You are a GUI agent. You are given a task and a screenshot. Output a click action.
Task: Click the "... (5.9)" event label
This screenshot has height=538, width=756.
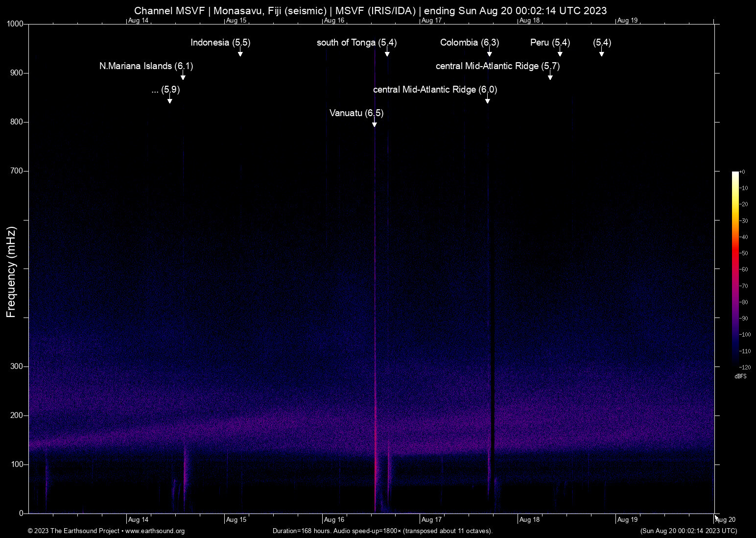[x=165, y=90]
